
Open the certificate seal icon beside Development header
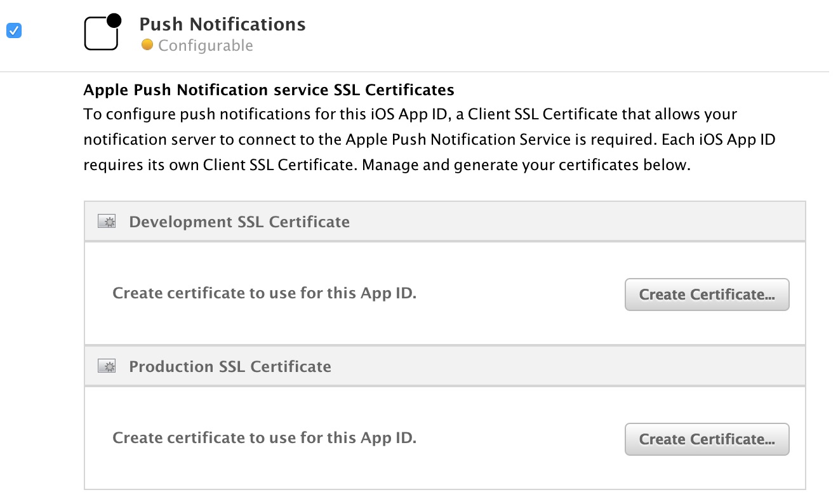tap(106, 221)
